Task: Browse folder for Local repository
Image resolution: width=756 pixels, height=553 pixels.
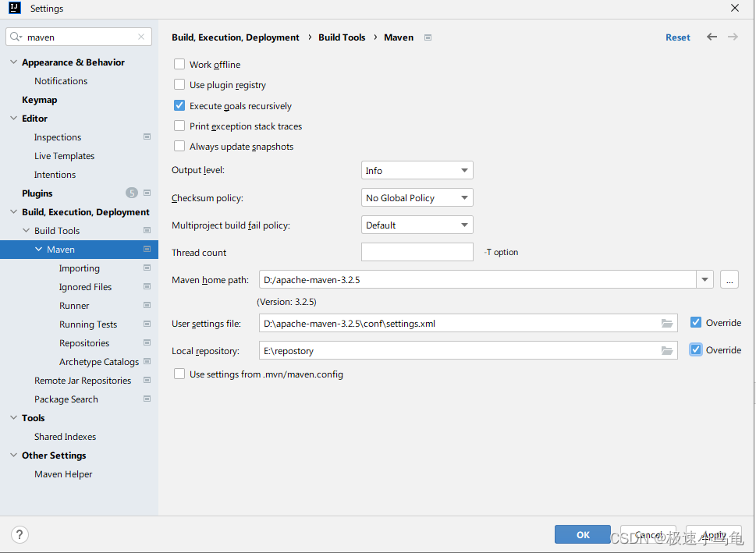Action: 667,351
